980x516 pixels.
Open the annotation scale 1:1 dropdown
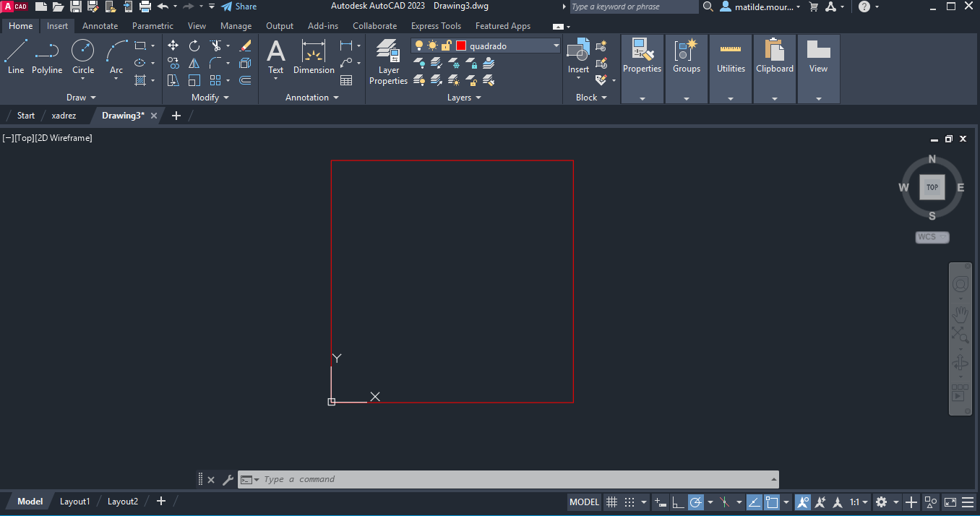click(x=859, y=502)
